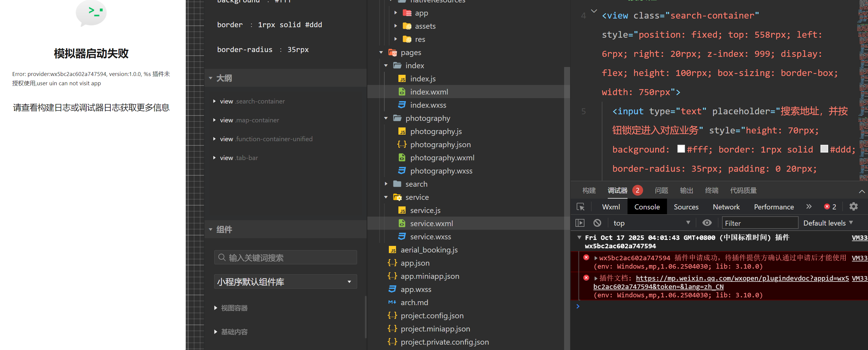Open the devtools settings gear
Image resolution: width=868 pixels, height=350 pixels.
(x=853, y=206)
